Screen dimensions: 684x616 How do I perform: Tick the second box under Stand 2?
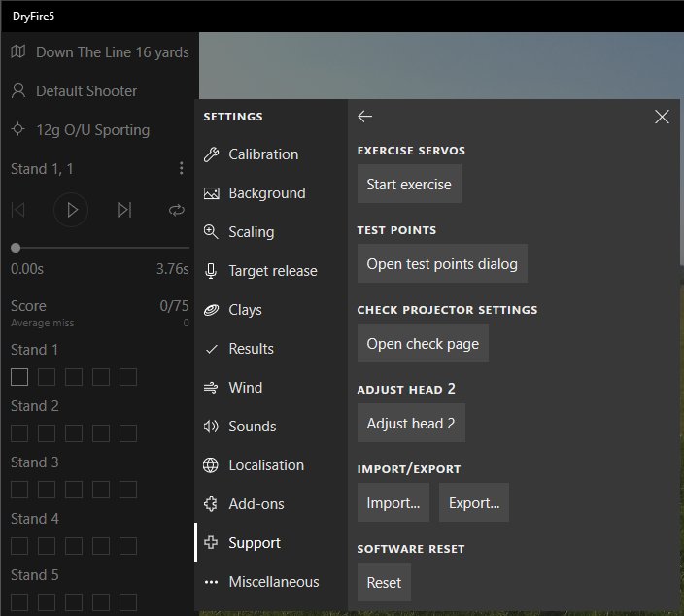47,433
